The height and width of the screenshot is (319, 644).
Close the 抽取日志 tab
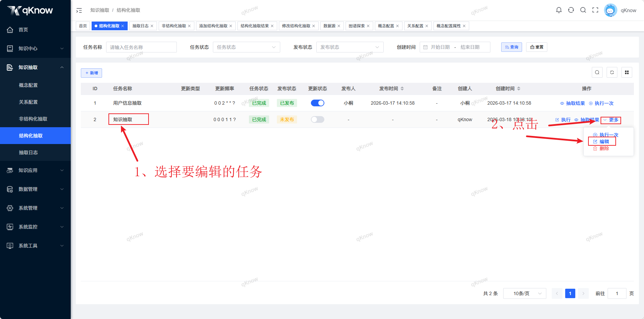click(x=152, y=26)
